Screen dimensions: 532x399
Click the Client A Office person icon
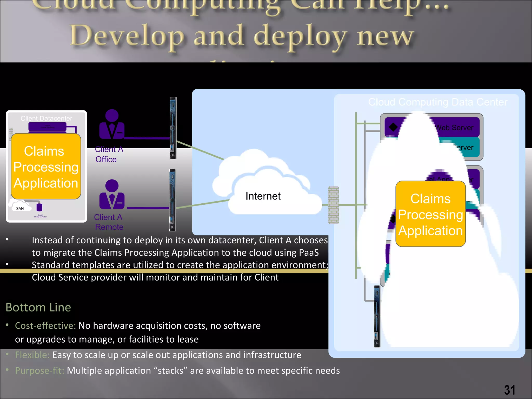(112, 124)
